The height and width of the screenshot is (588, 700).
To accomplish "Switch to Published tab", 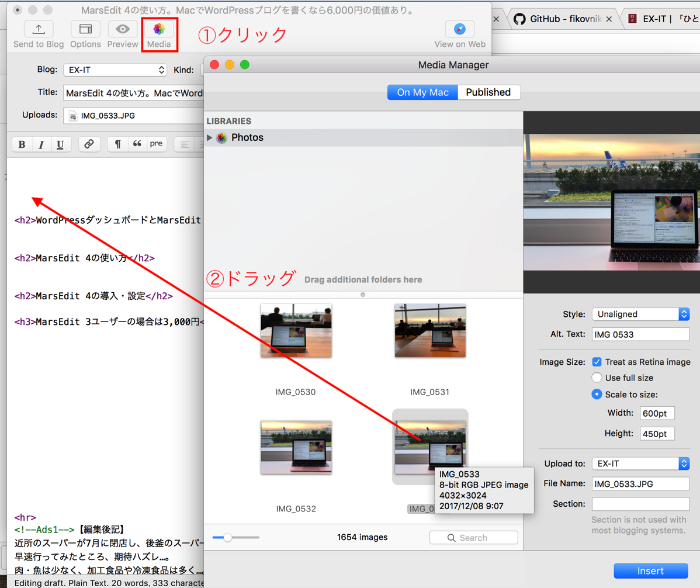I will coord(488,92).
